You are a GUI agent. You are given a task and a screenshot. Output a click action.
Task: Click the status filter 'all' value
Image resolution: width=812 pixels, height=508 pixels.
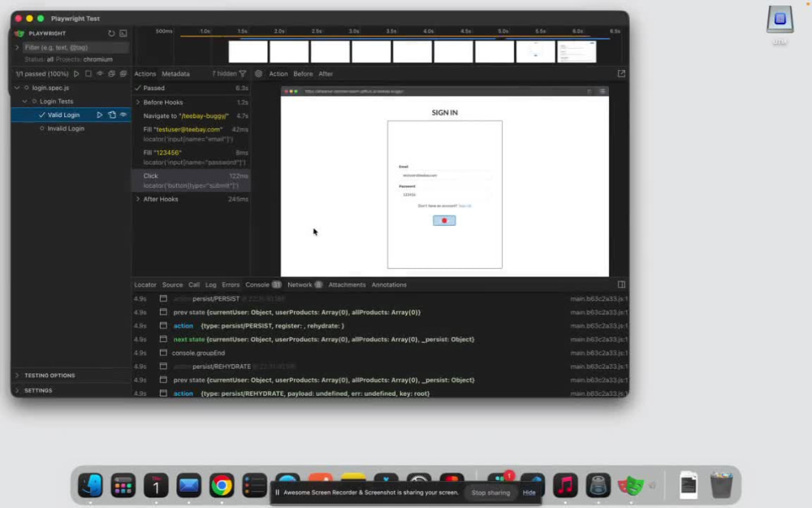[50, 59]
